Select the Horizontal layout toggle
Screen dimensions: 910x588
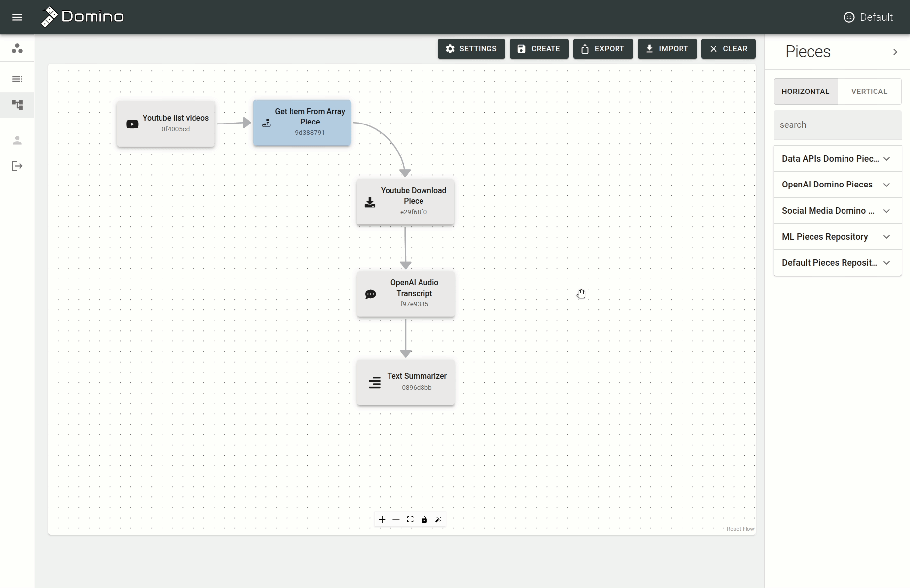tap(806, 92)
